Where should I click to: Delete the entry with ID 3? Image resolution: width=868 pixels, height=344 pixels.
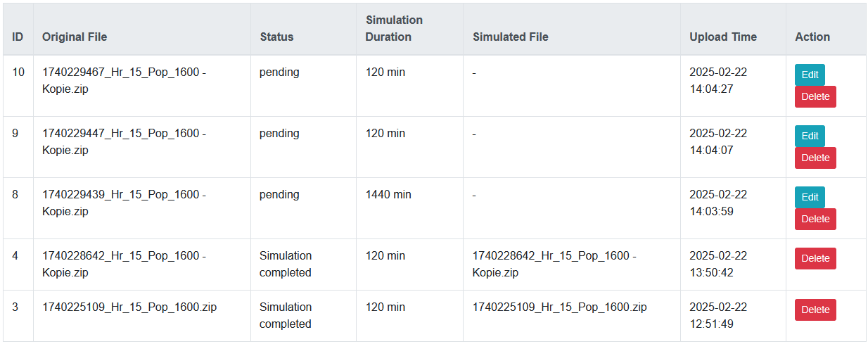[815, 310]
